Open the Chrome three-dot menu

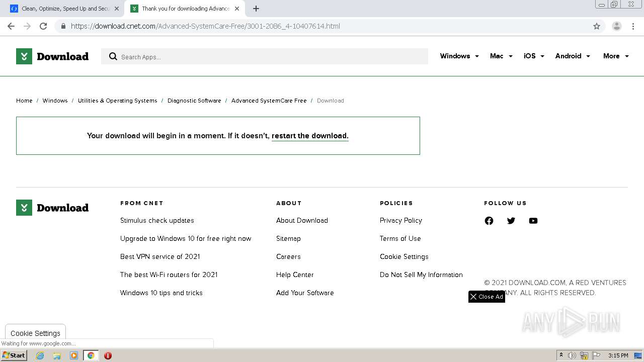pyautogui.click(x=633, y=26)
